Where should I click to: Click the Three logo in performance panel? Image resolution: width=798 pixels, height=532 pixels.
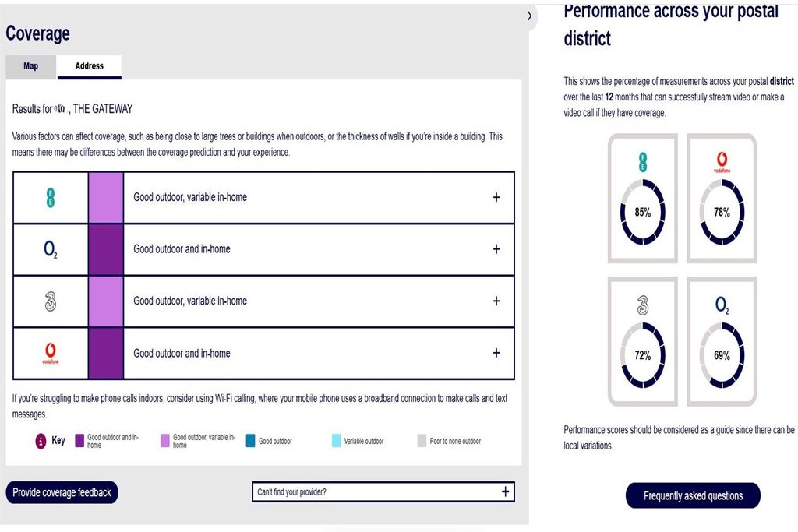tap(643, 305)
